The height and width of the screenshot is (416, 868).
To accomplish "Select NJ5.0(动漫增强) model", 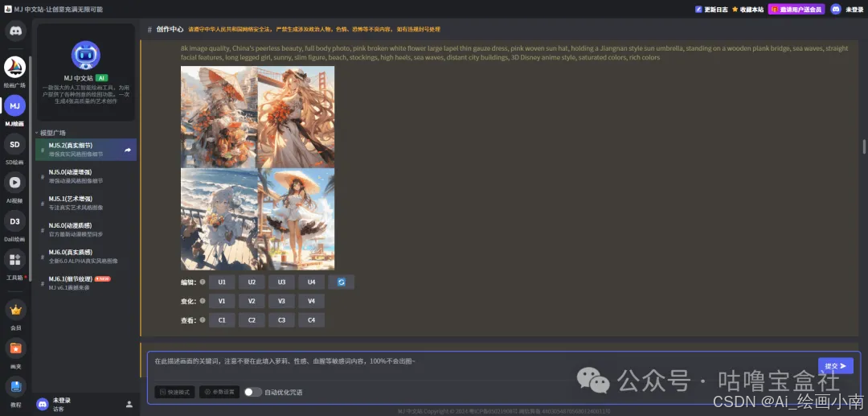I will [86, 176].
